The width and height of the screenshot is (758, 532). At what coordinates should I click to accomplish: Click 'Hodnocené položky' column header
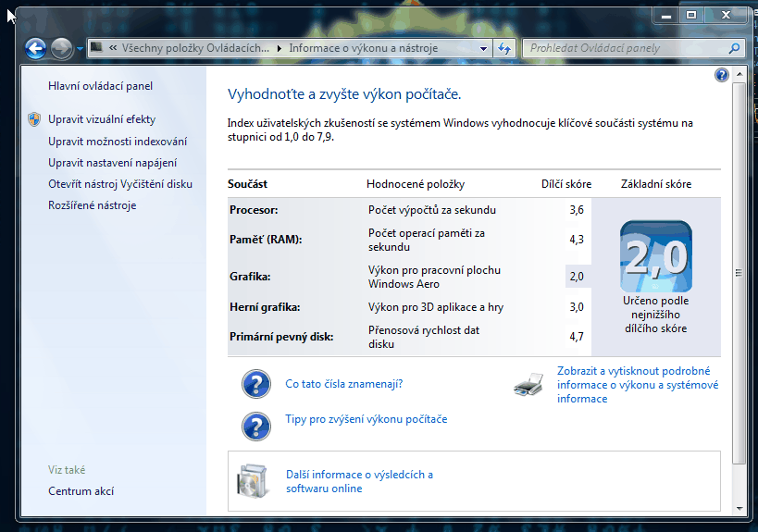click(x=416, y=184)
